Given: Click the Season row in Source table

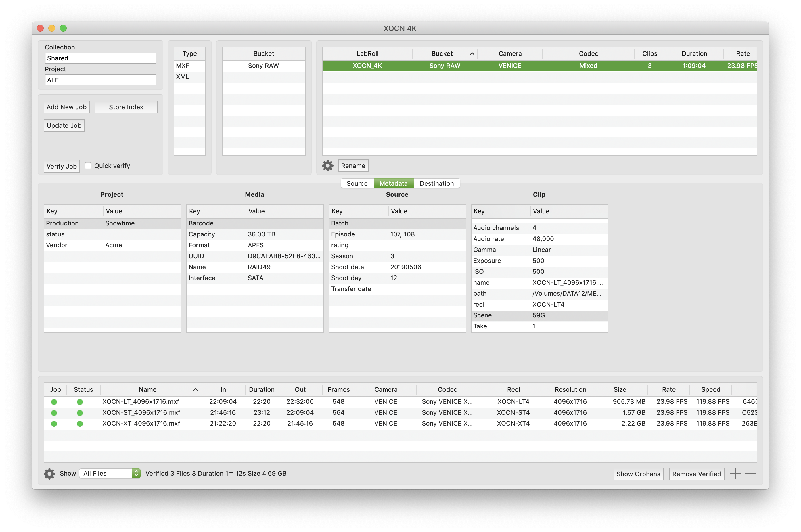Looking at the screenshot, I should (397, 256).
